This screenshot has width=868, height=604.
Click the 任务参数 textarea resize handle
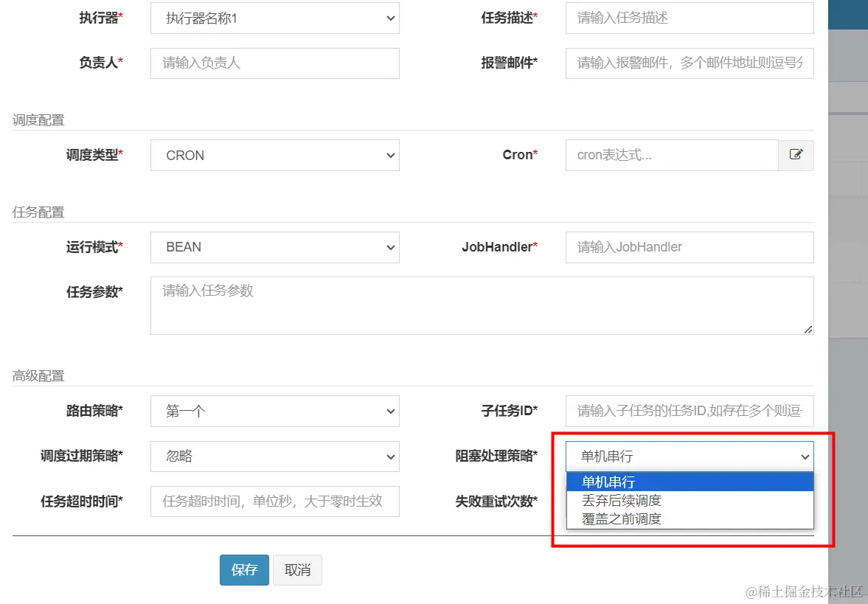[x=808, y=330]
